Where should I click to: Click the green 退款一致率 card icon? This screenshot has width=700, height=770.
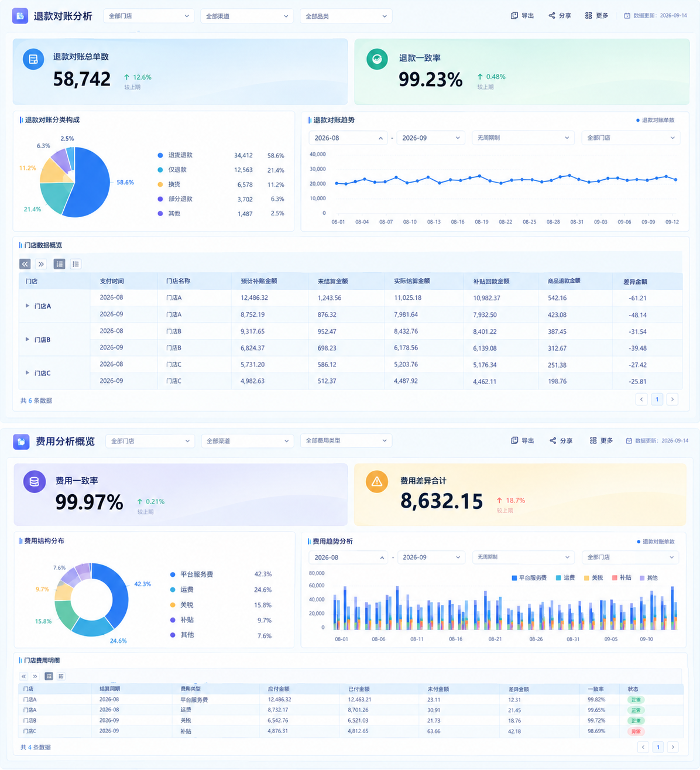[377, 59]
